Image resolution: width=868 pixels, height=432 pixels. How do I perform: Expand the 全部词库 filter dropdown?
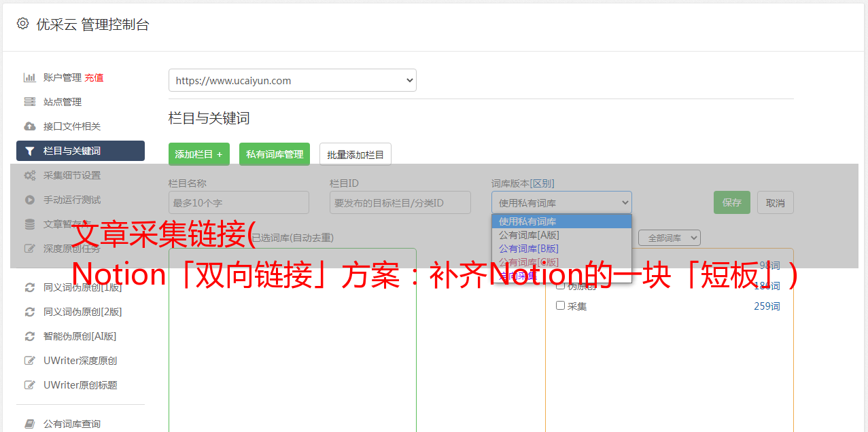click(669, 238)
